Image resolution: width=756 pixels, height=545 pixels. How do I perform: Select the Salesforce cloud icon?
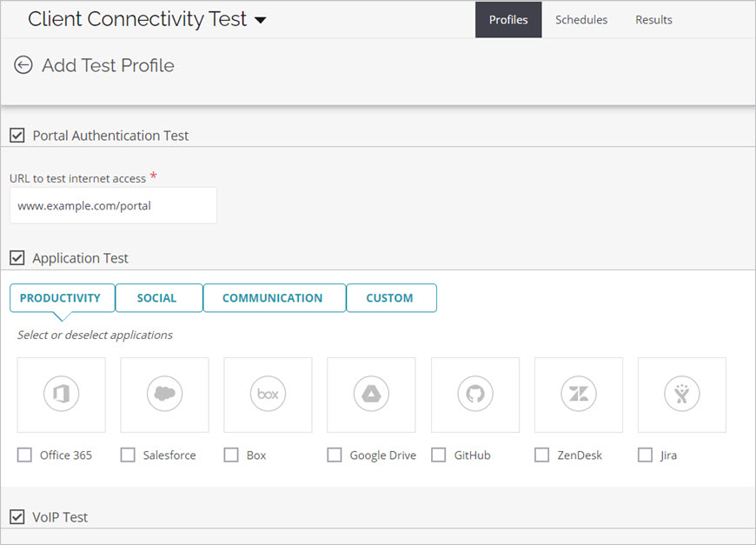(x=164, y=395)
